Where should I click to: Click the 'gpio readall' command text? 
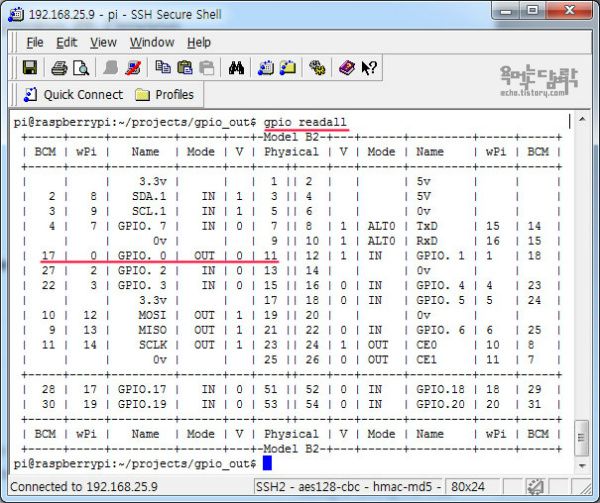(x=305, y=122)
